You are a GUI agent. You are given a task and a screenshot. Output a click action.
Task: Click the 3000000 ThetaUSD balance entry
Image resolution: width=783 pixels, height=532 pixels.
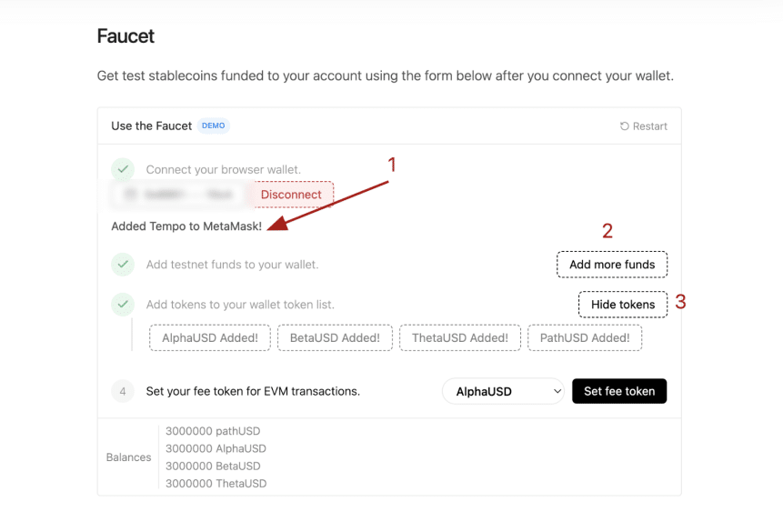pyautogui.click(x=216, y=484)
